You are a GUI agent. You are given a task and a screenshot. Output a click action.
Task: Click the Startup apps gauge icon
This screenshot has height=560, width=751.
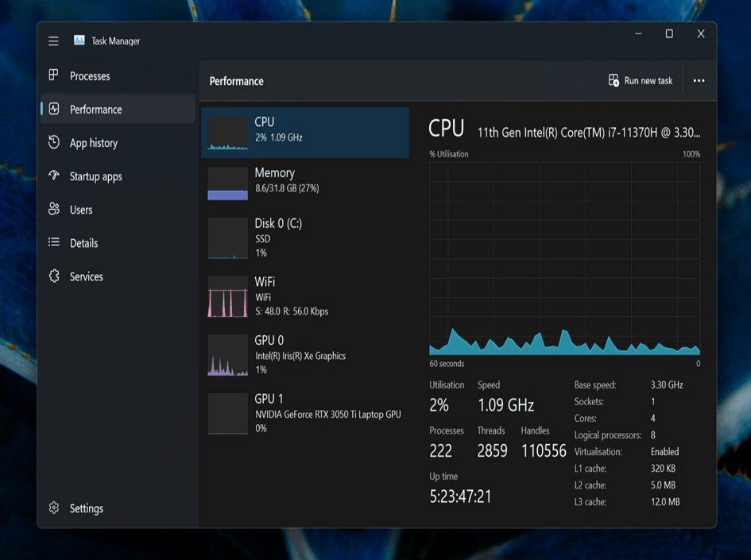(54, 176)
